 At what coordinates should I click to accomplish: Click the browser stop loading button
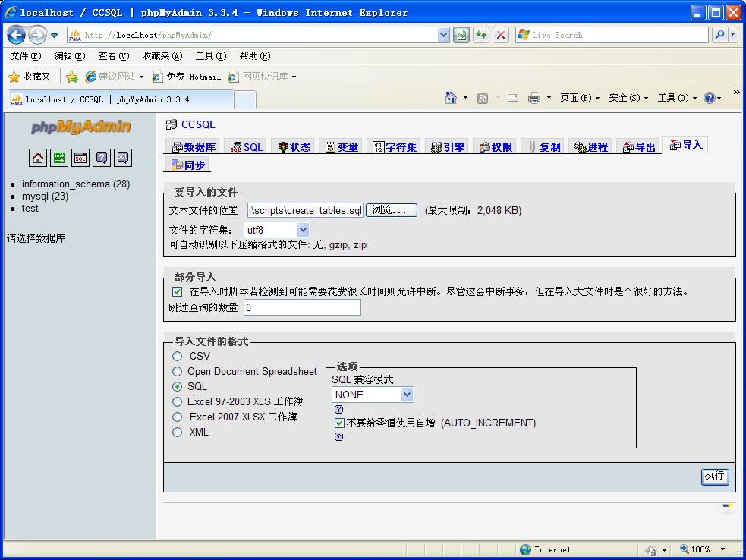(x=501, y=35)
